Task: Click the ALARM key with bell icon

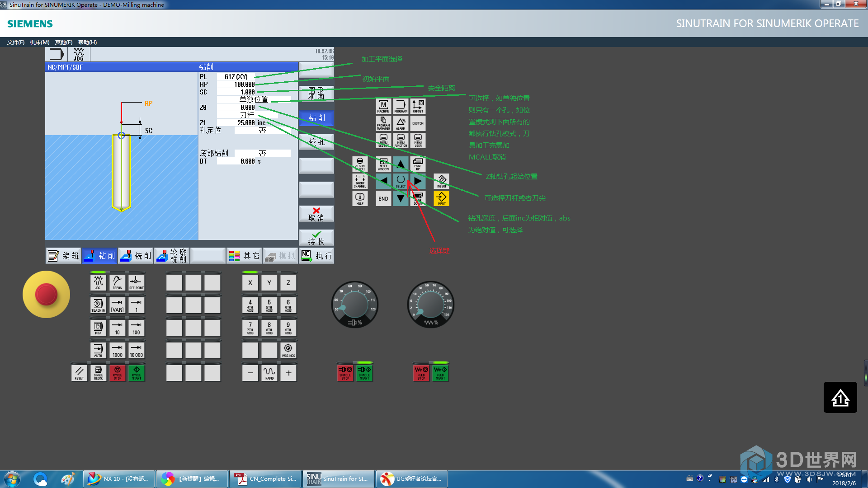Action: (x=401, y=123)
